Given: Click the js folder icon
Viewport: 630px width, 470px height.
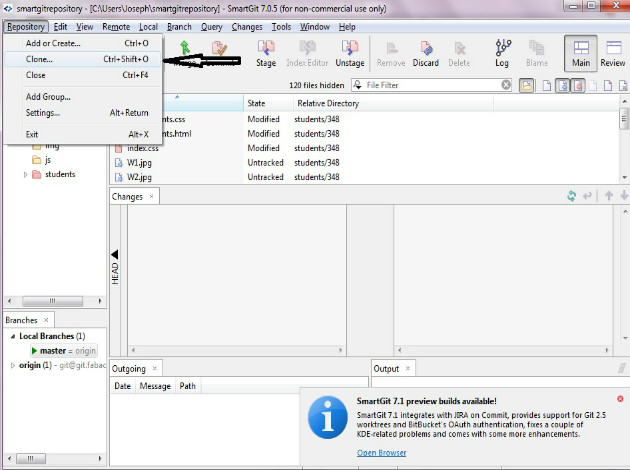Looking at the screenshot, I should click(x=37, y=160).
